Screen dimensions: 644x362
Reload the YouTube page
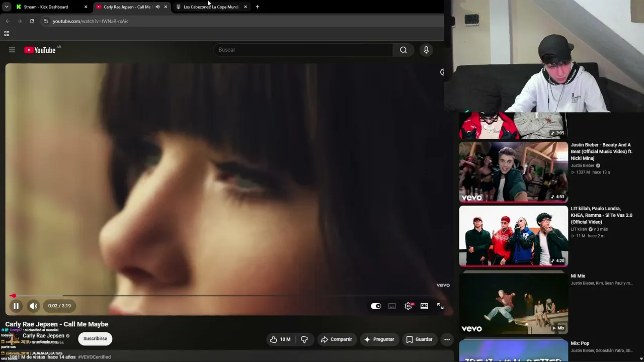click(x=32, y=21)
